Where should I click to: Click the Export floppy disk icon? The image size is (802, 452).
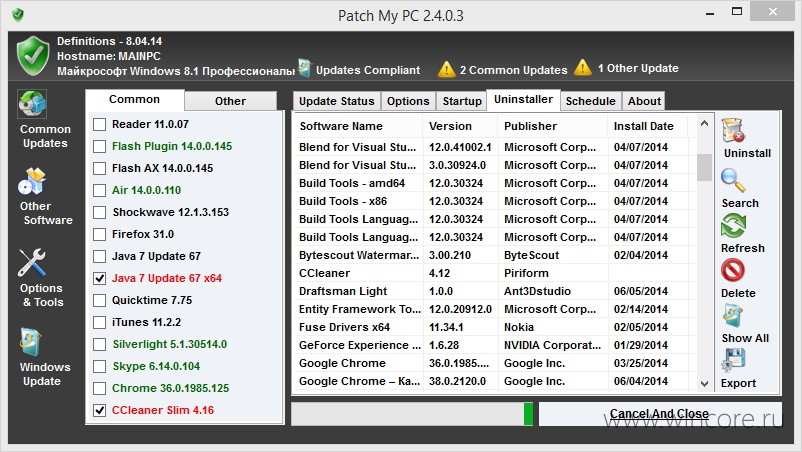click(733, 360)
